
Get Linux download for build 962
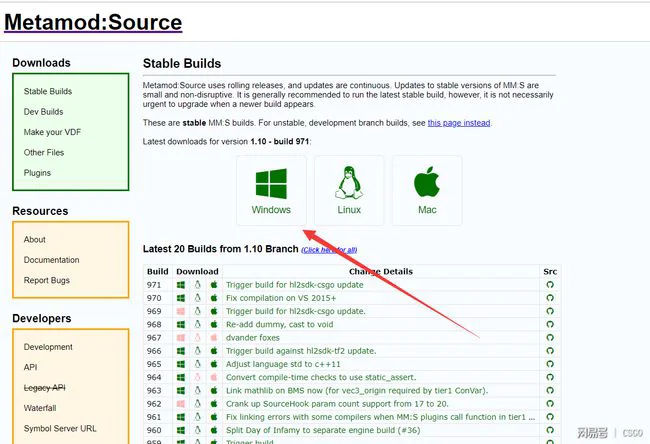(197, 404)
